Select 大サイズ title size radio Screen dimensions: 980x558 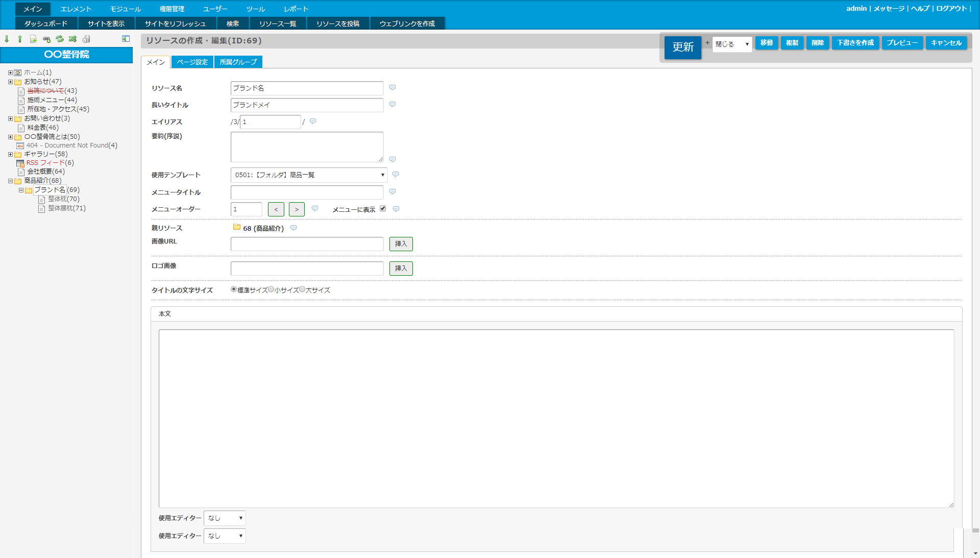tap(302, 289)
